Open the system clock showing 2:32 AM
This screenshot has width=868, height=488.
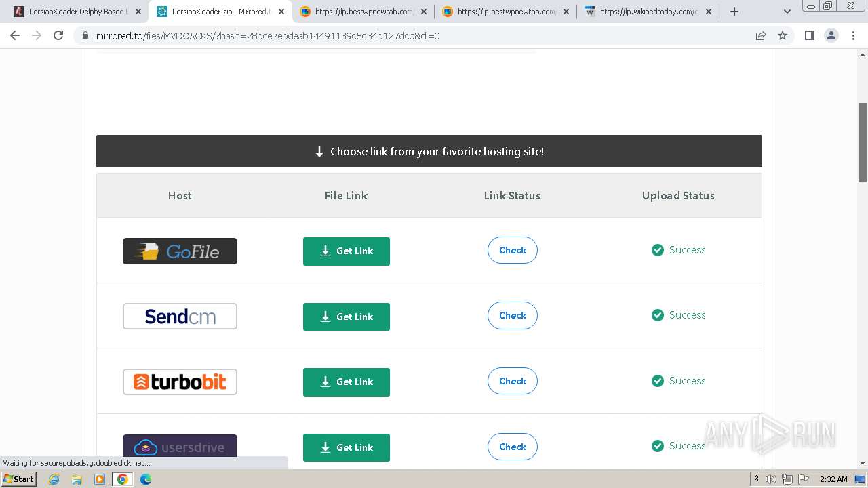[x=833, y=479]
